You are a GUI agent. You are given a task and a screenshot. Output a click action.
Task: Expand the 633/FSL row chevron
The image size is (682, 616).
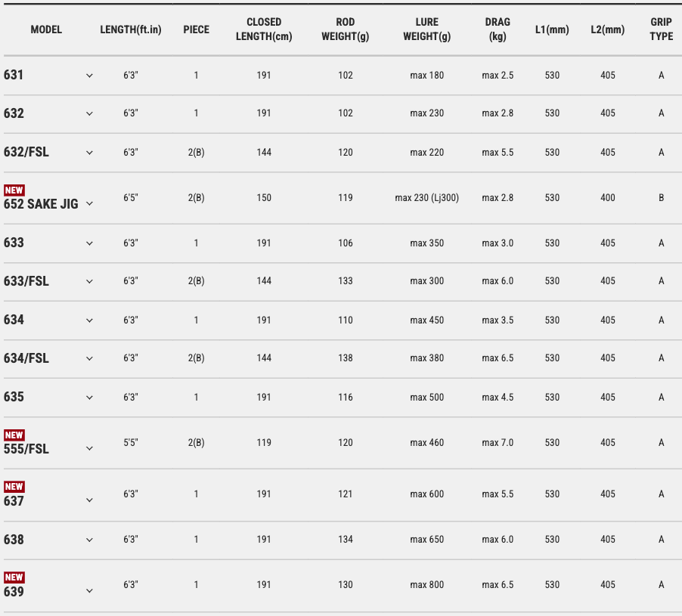[x=89, y=281]
